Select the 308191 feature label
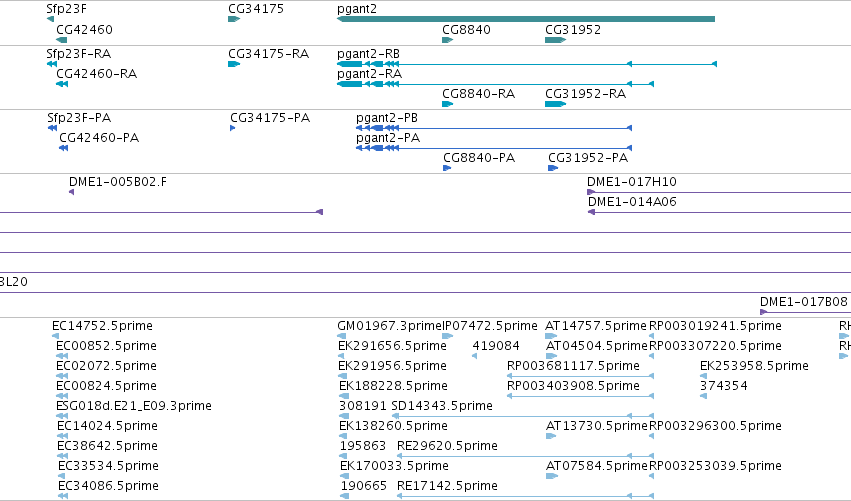Image resolution: width=851 pixels, height=501 pixels. [x=363, y=406]
